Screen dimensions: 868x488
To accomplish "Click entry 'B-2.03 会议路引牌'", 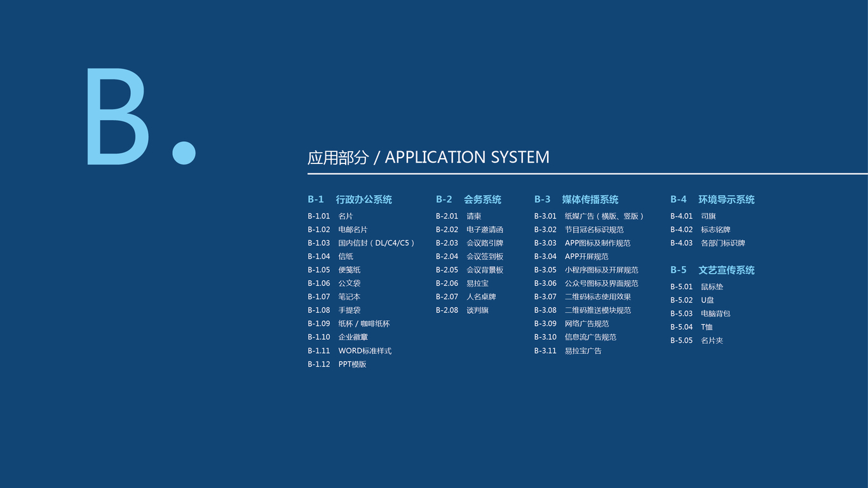I will [x=470, y=243].
